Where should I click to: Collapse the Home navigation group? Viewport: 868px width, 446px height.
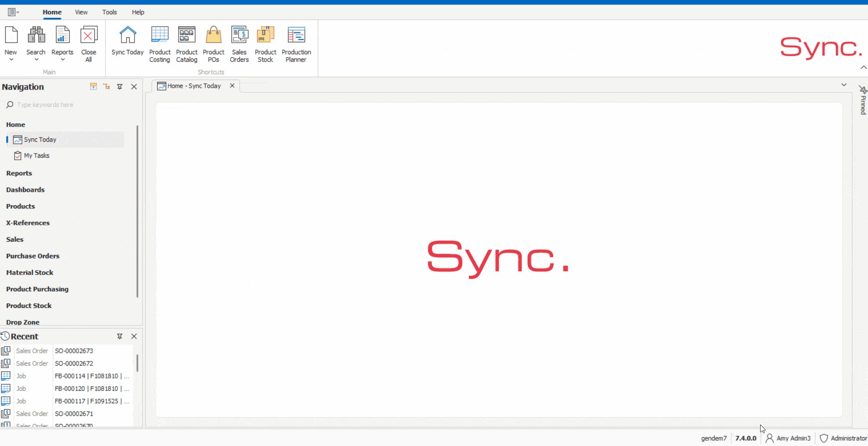pyautogui.click(x=16, y=125)
